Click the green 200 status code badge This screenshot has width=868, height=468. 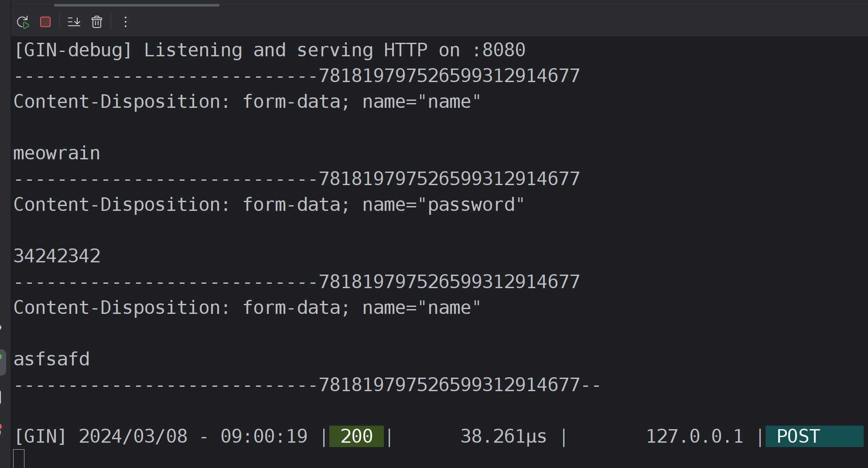(x=356, y=436)
